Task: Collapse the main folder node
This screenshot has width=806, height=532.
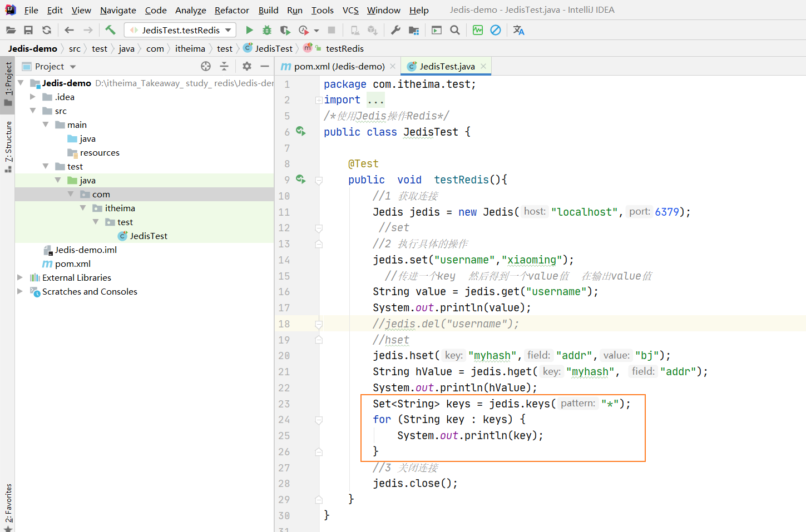Action: [46, 125]
